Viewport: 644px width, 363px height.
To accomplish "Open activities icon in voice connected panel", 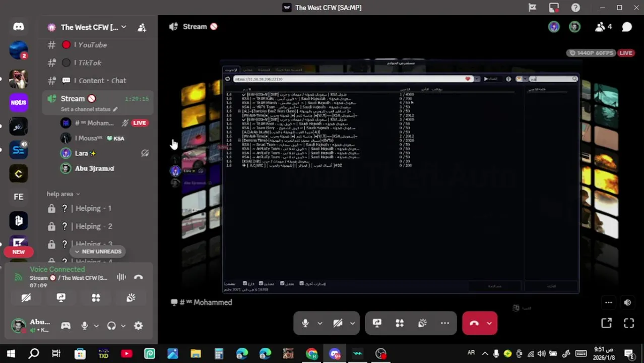I will pos(96,298).
